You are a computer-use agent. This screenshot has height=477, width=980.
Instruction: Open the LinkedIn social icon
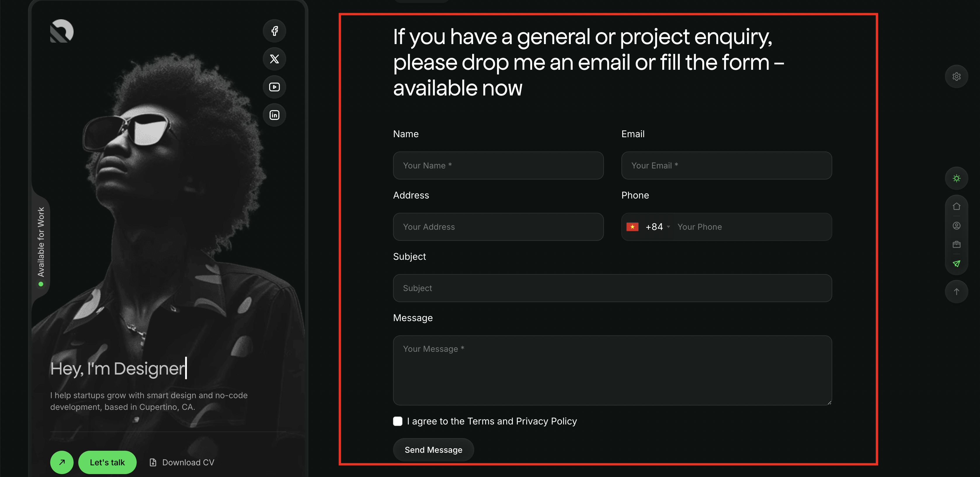tap(274, 115)
